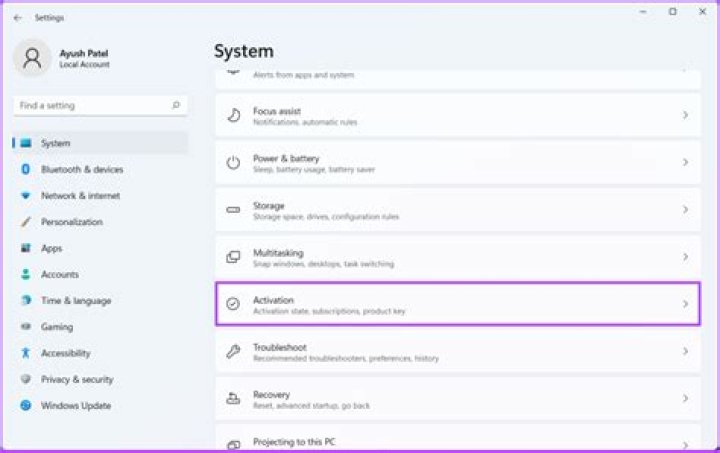Click the Focus assist moon icon

[x=233, y=116]
